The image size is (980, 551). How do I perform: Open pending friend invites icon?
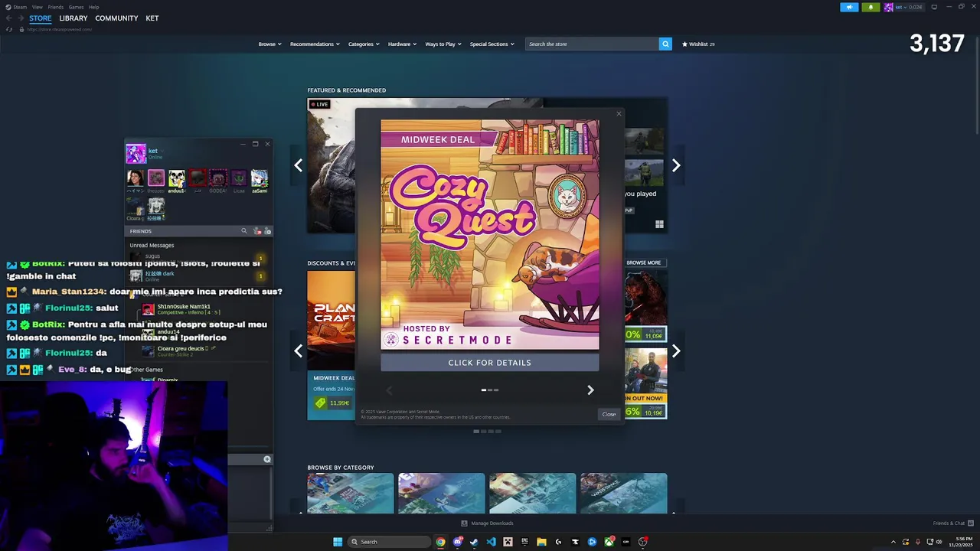pos(258,231)
